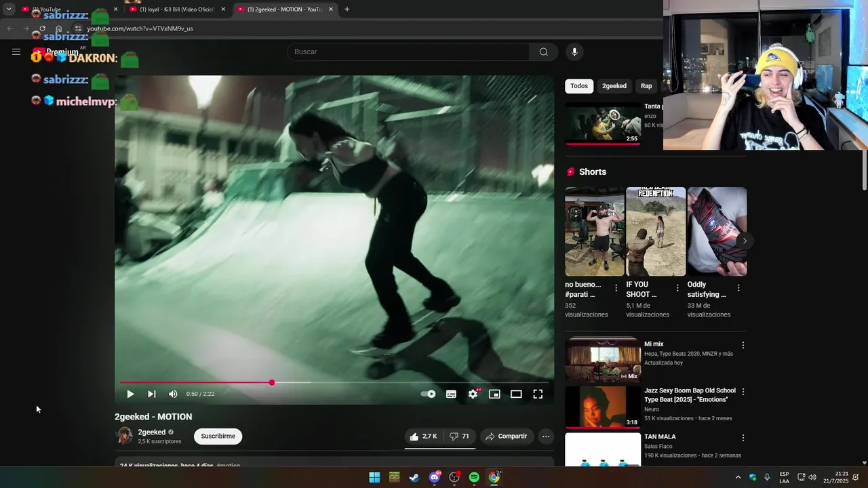The image size is (868, 488).
Task: Open options menu for TAN MALA
Action: (743, 438)
